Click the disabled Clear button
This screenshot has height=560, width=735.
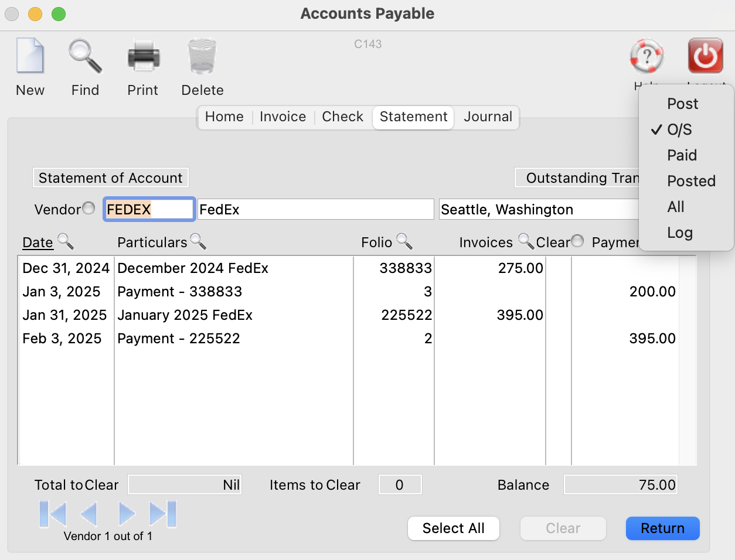[x=563, y=528]
